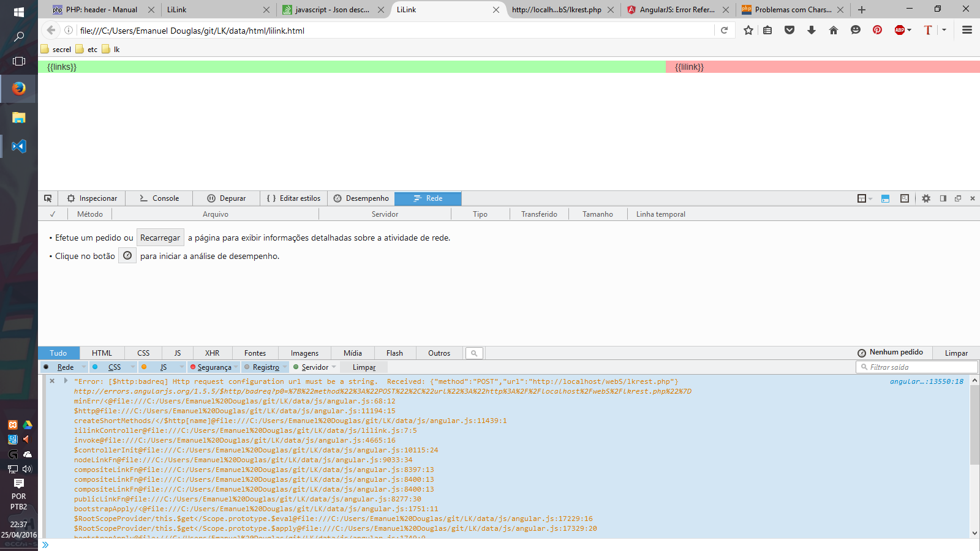
Task: Expand the CSS filter dropdown arrow
Action: point(133,367)
